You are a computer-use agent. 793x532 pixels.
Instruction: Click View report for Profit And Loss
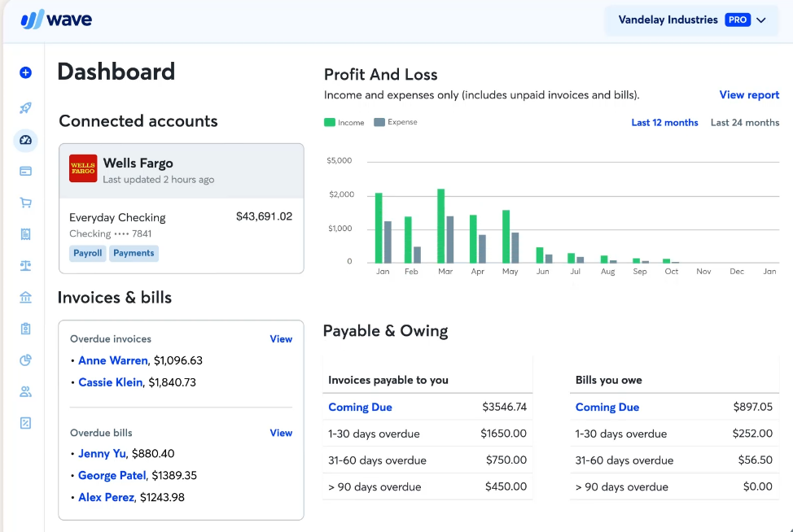[x=749, y=94]
